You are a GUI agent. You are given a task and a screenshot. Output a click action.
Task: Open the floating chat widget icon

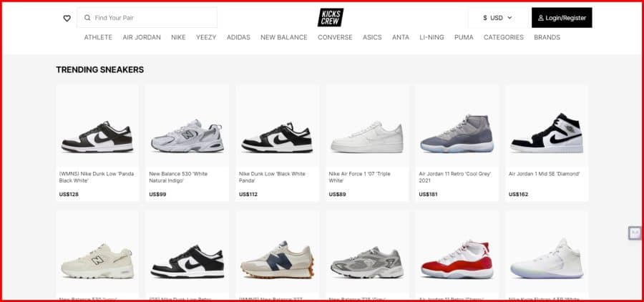[635, 233]
